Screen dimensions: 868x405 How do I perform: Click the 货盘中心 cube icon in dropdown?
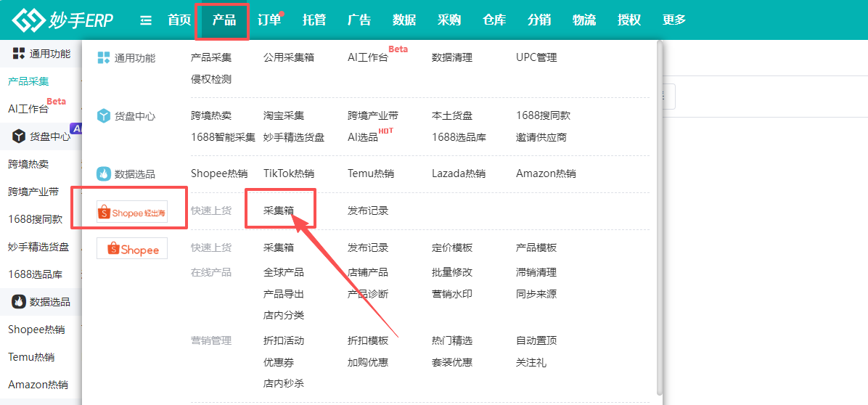click(104, 116)
